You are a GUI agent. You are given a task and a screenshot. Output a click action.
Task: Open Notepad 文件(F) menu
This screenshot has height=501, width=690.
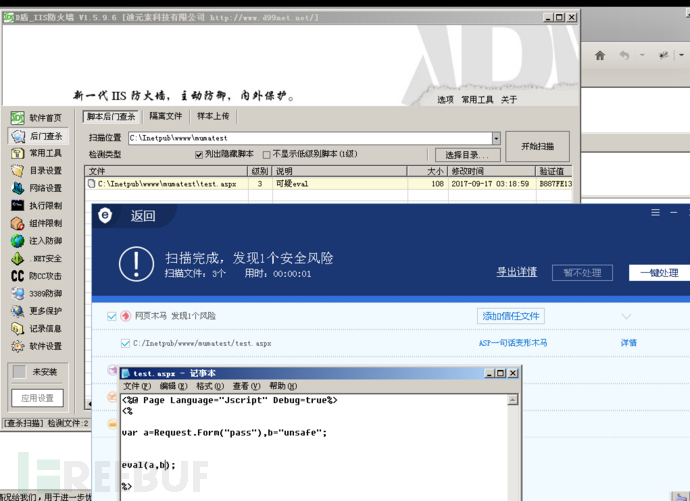[137, 386]
